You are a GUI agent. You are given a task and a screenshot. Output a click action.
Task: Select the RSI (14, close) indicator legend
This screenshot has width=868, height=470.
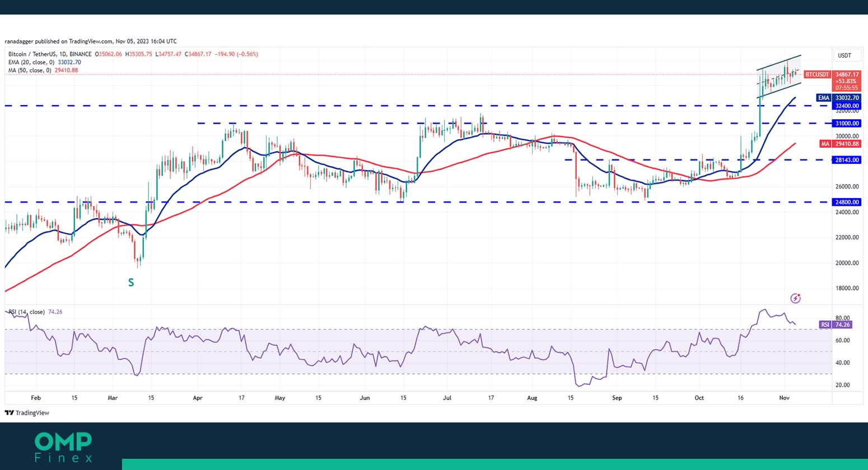[x=27, y=312]
